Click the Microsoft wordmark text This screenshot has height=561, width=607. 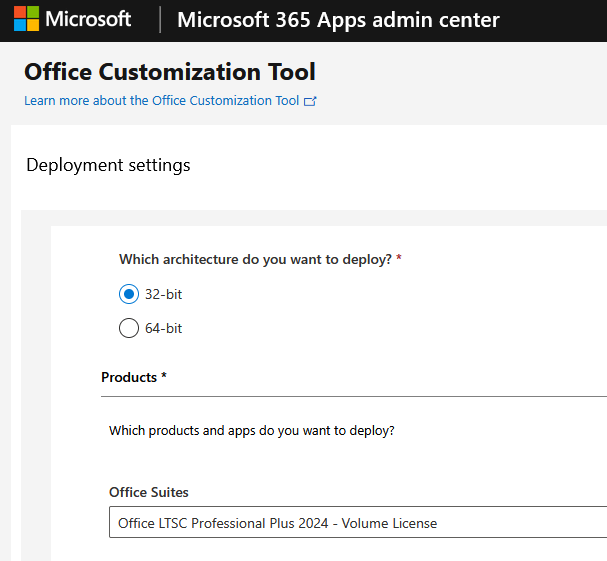[88, 19]
